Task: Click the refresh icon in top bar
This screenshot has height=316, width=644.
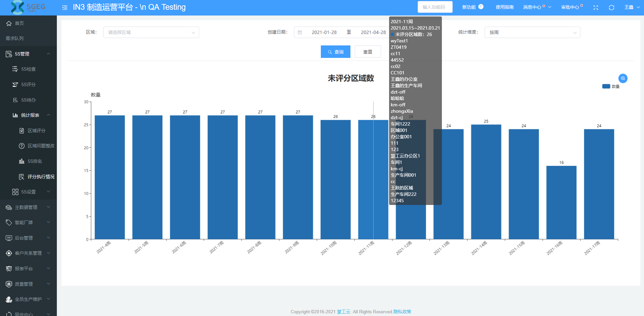Action: [611, 7]
